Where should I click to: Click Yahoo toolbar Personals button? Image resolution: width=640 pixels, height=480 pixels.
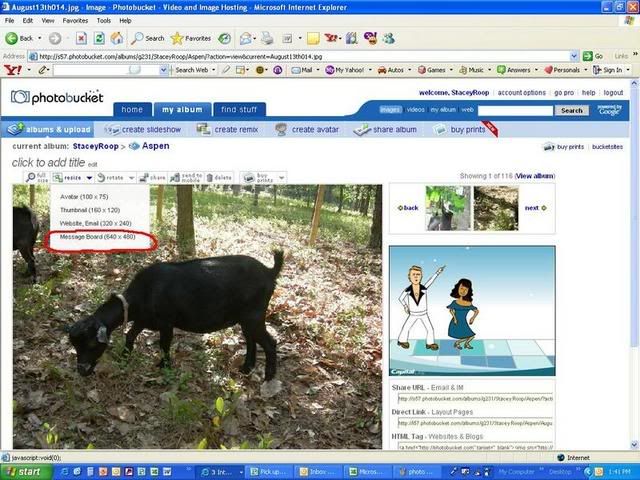coord(562,70)
